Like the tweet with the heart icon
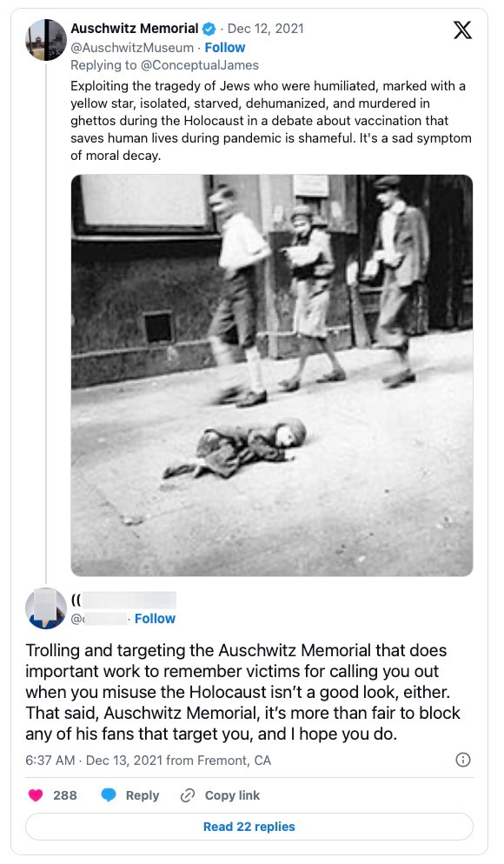Screen dimensions: 504x864 click(x=36, y=795)
